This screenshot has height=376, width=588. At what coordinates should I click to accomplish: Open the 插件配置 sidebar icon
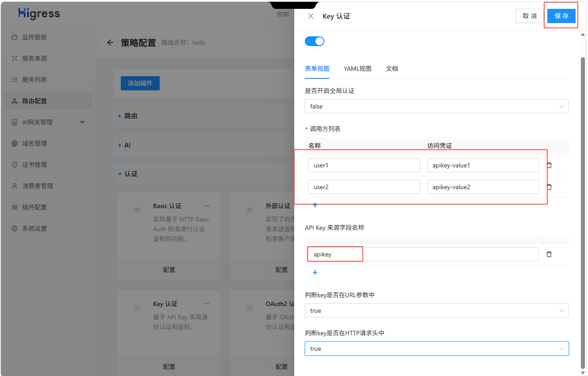pos(15,207)
